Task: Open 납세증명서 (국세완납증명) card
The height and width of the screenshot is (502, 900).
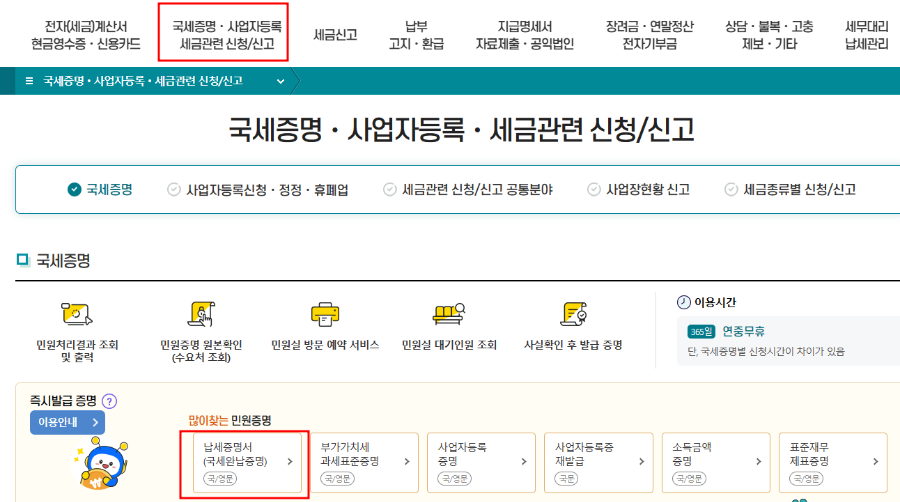Action: 247,462
